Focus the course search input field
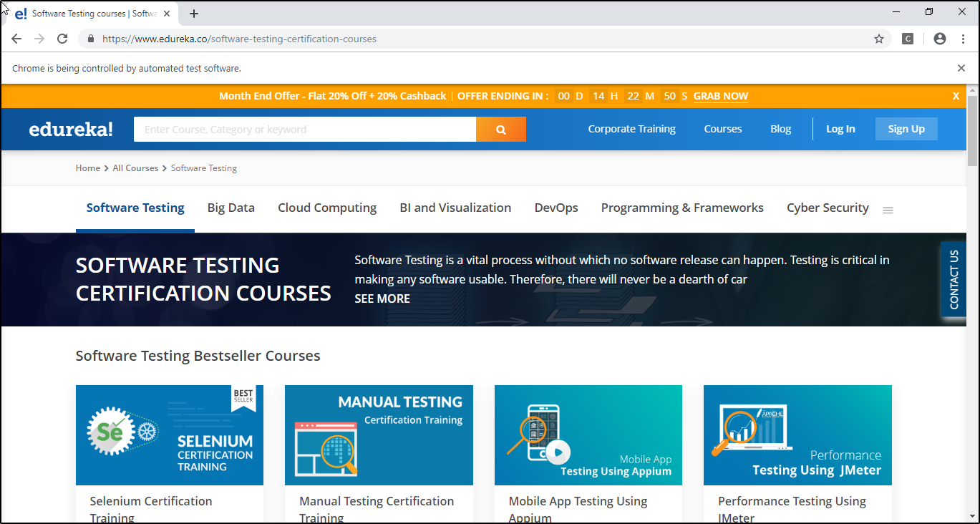This screenshot has height=524, width=980. pos(304,130)
